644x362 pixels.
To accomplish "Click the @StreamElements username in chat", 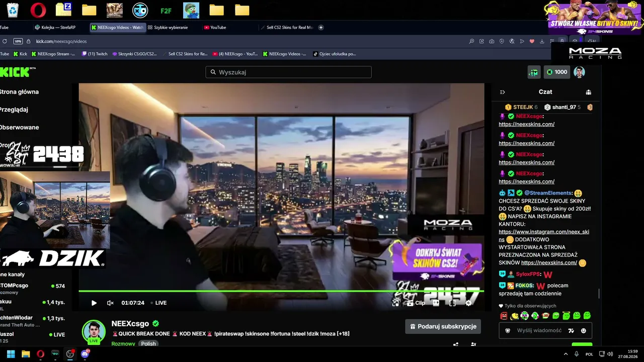I will pyautogui.click(x=548, y=193).
